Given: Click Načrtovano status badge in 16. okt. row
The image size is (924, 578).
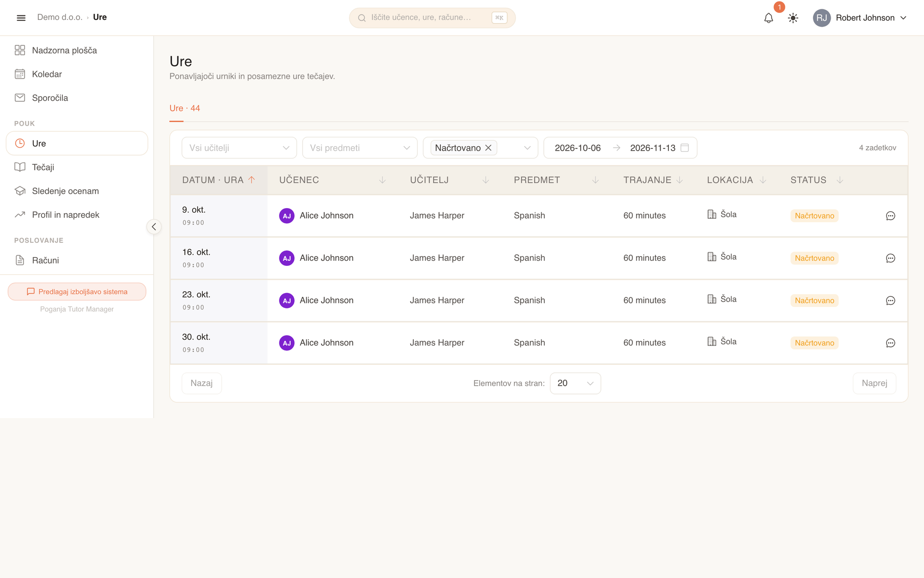Looking at the screenshot, I should tap(814, 258).
